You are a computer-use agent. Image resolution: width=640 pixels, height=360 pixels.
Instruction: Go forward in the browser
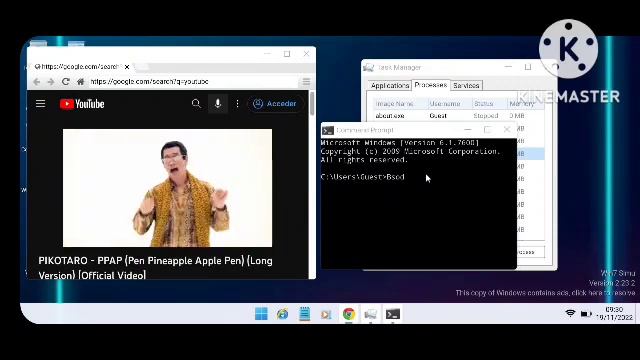(51, 82)
